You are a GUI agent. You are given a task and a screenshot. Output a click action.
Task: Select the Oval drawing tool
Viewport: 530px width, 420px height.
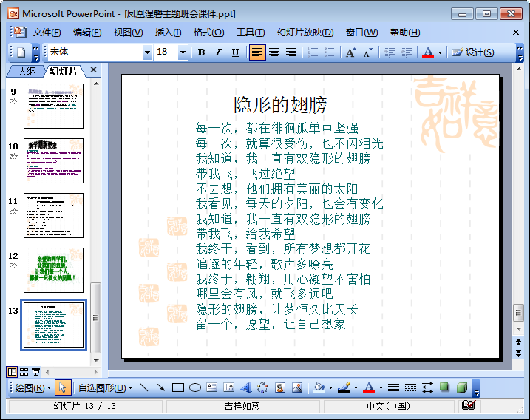(x=195, y=387)
